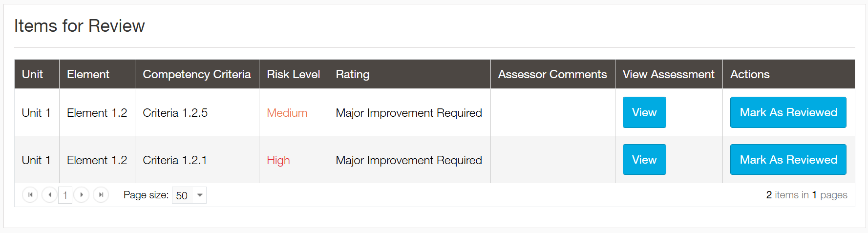Open the Page size dropdown arrow

point(200,195)
